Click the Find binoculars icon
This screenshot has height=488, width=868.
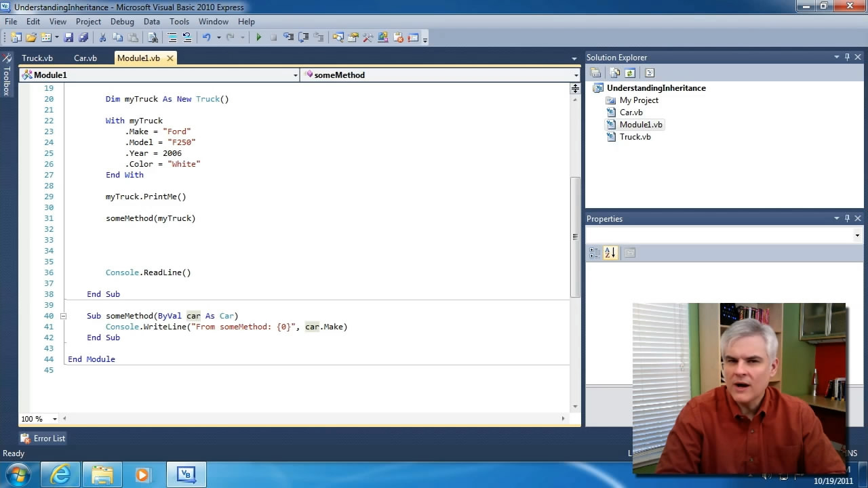(x=153, y=37)
